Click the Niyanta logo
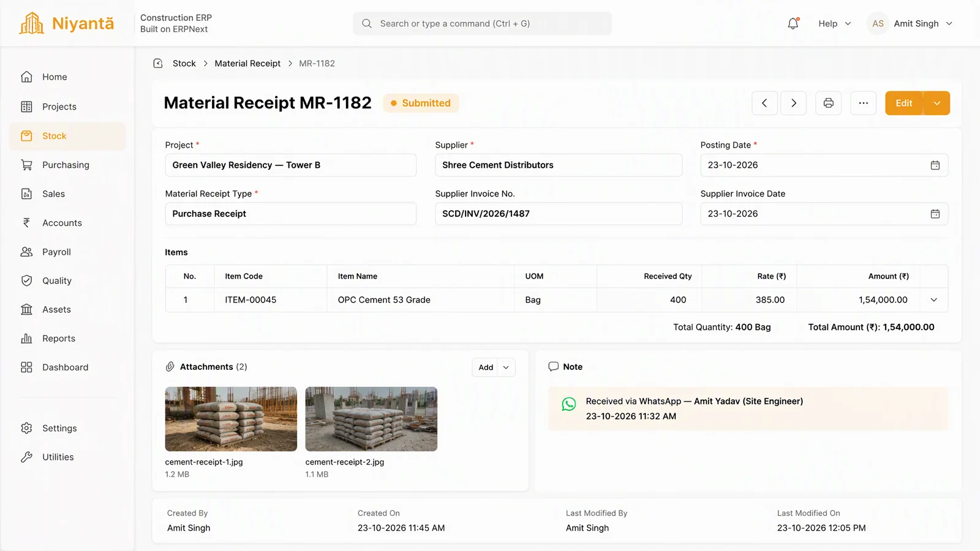This screenshot has height=551, width=980. (x=67, y=23)
